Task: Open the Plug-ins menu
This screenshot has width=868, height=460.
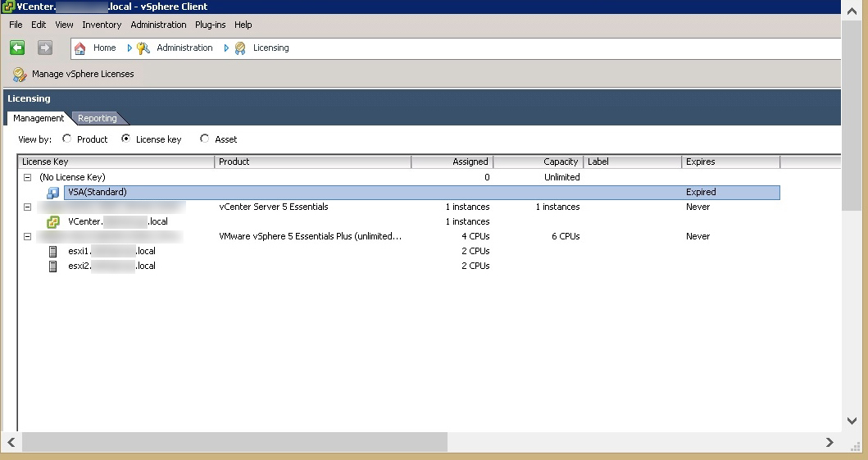Action: point(211,25)
